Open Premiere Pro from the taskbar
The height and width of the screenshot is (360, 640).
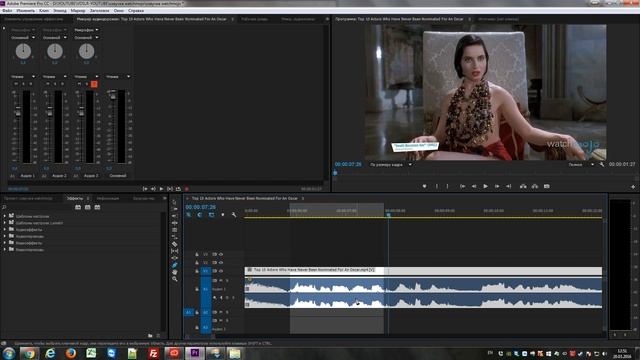[195, 353]
